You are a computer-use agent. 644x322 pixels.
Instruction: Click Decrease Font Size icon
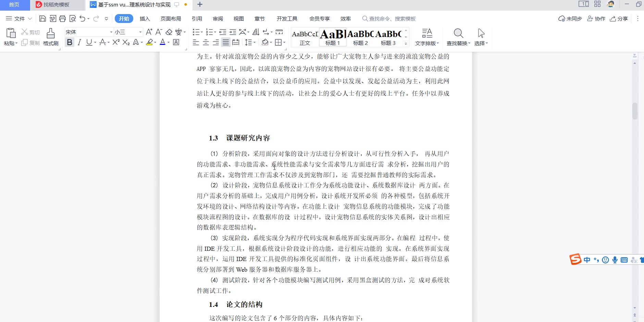click(159, 32)
